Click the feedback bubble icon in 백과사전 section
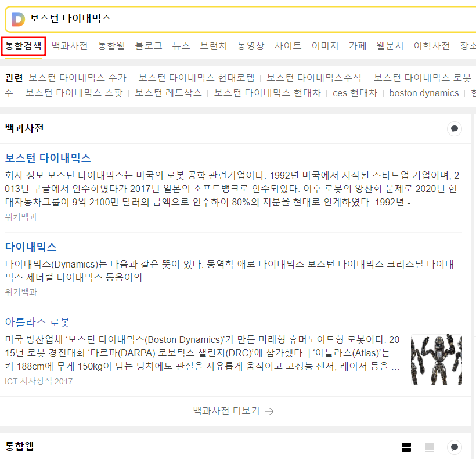This screenshot has height=459, width=476. [455, 129]
